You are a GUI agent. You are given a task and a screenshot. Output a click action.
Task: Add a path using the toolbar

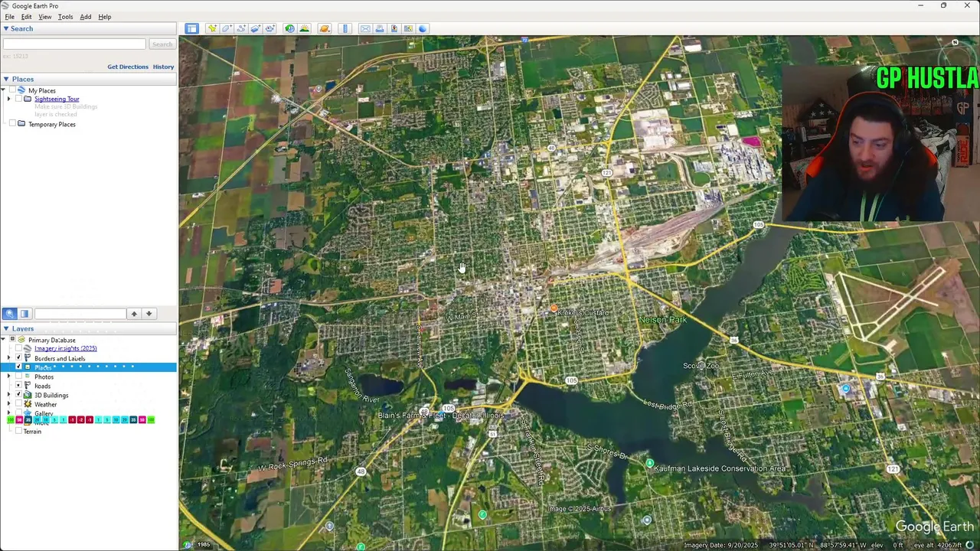tap(241, 28)
